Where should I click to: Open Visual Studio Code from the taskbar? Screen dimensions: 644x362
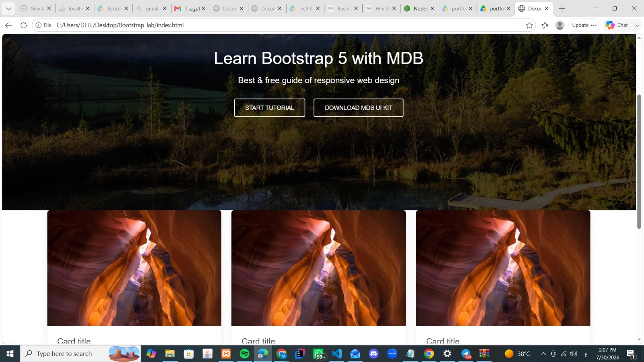337,354
